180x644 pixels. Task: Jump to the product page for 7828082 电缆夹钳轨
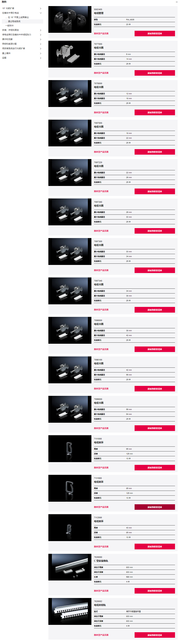coord(101,635)
